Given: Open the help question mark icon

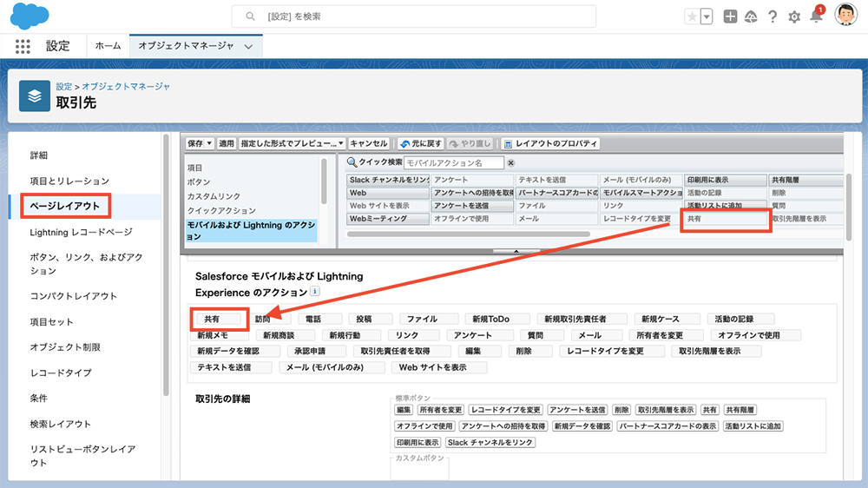Looking at the screenshot, I should (773, 16).
